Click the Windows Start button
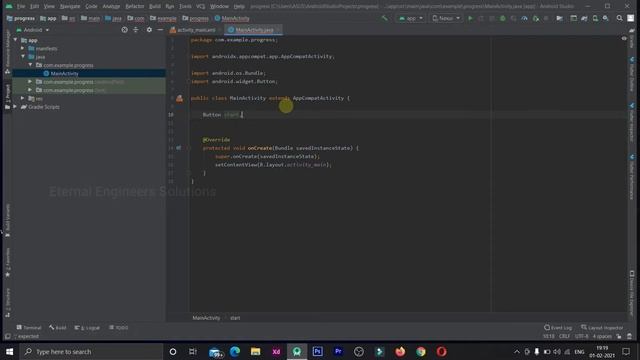 pos(9,351)
